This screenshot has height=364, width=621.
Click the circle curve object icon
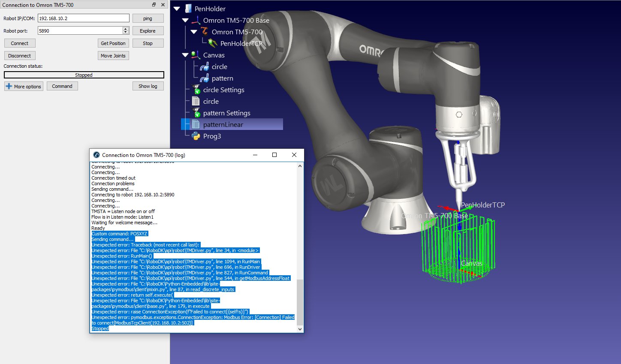pyautogui.click(x=205, y=66)
